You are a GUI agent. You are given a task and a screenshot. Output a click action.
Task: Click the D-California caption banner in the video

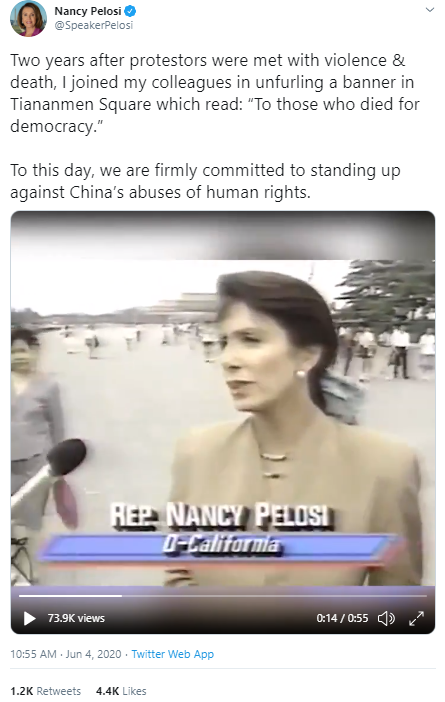pyautogui.click(x=222, y=545)
